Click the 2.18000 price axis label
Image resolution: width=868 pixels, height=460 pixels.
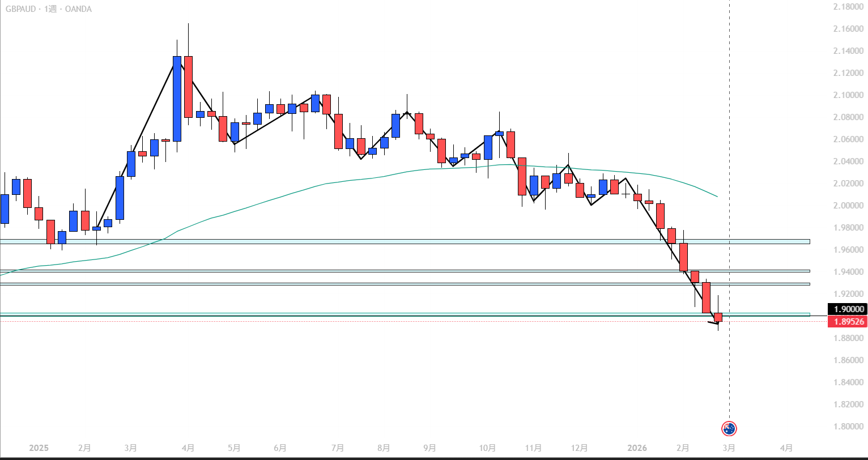847,7
